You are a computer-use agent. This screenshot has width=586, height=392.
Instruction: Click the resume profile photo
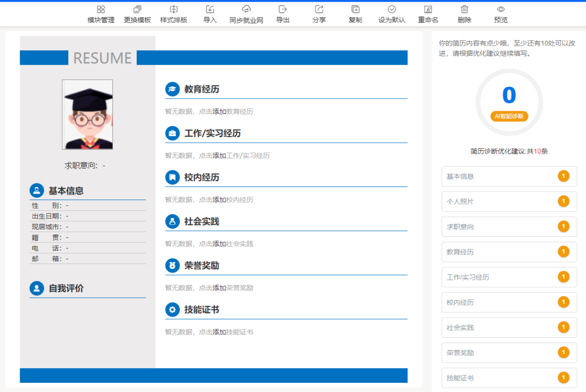click(87, 115)
